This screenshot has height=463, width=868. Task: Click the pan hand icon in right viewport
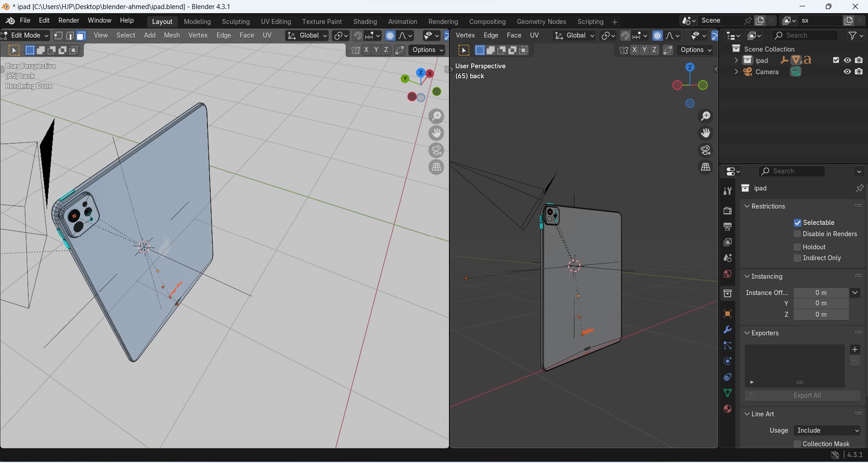coord(706,133)
